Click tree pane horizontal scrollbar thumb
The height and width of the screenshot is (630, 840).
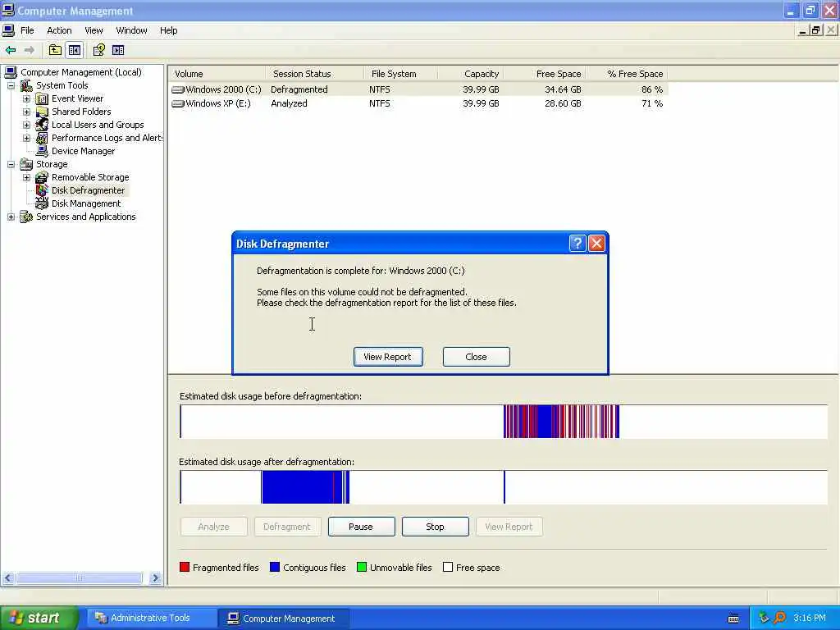tap(80, 578)
